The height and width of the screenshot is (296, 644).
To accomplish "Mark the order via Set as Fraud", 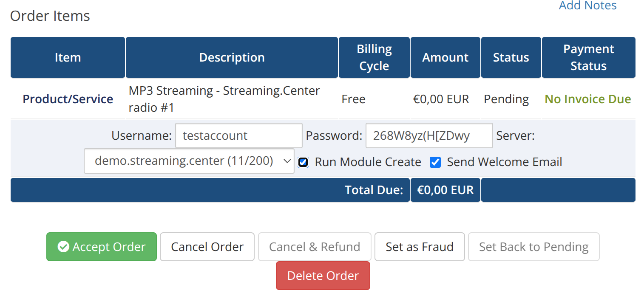I will [x=420, y=247].
